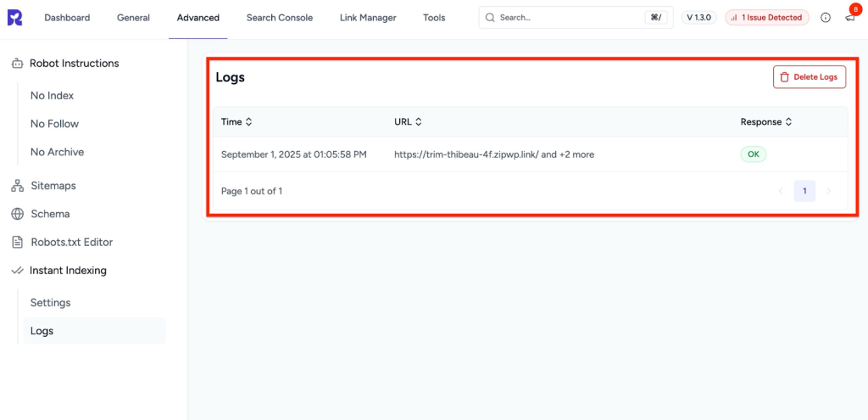Click the command-slash shortcut badge
The image size is (868, 420).
(656, 18)
